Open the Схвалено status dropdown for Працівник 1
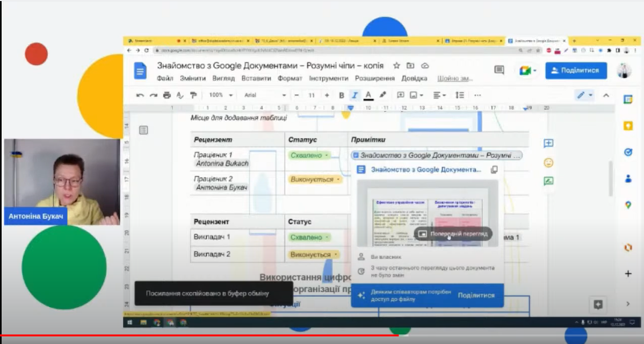Image resolution: width=644 pixels, height=344 pixels. click(x=309, y=155)
